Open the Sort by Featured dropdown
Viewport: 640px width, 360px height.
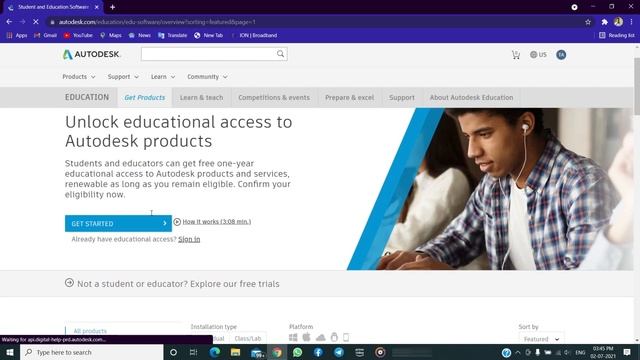pyautogui.click(x=541, y=339)
